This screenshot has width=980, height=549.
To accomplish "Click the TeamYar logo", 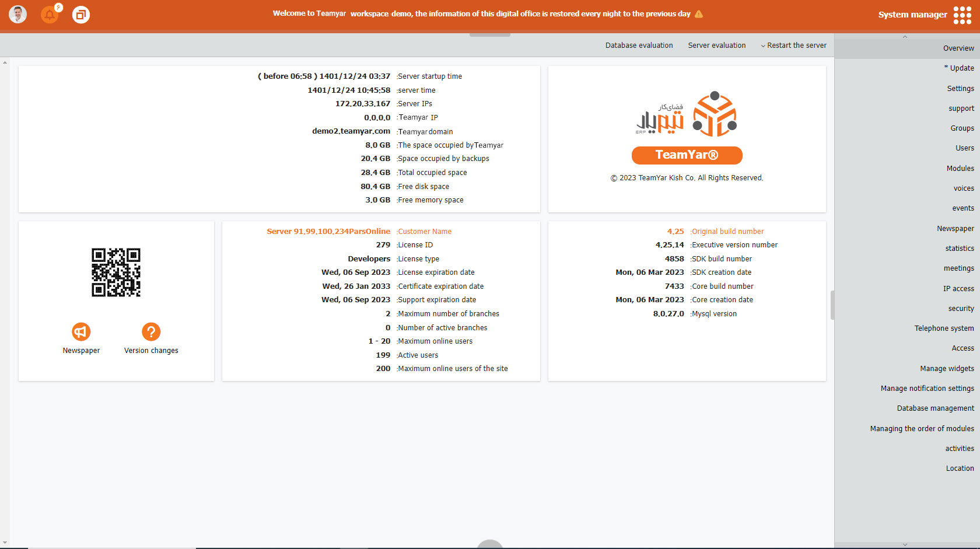I will coord(687,113).
